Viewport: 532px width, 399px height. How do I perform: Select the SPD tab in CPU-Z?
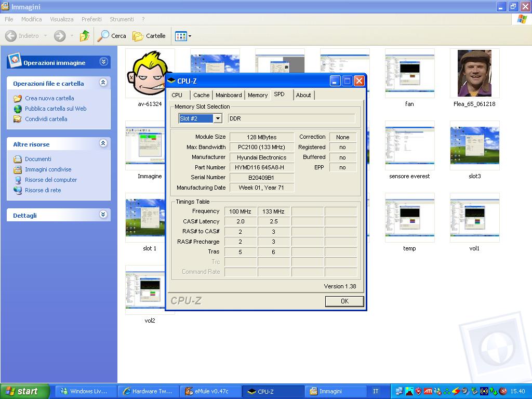(x=279, y=95)
